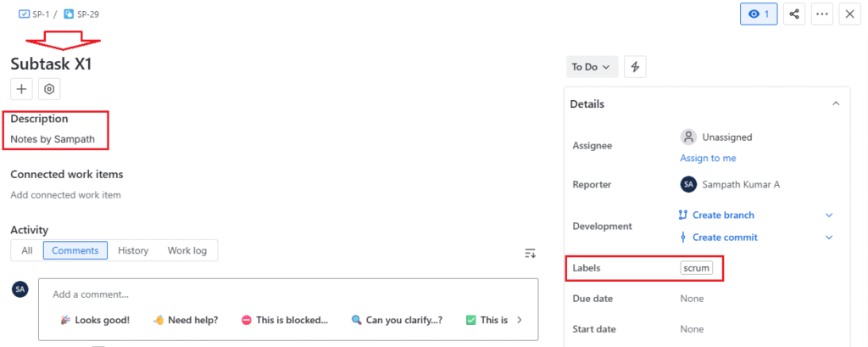
Task: Click the Assign to me link
Action: coord(708,159)
